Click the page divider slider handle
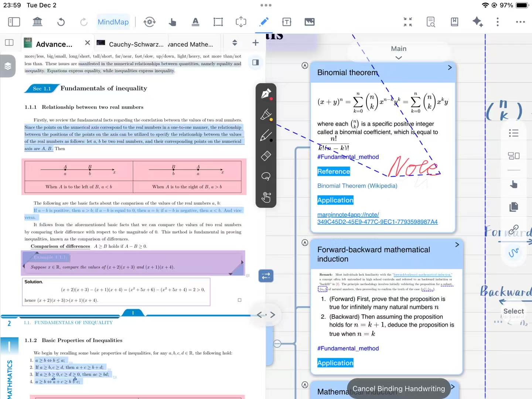 tap(133, 313)
